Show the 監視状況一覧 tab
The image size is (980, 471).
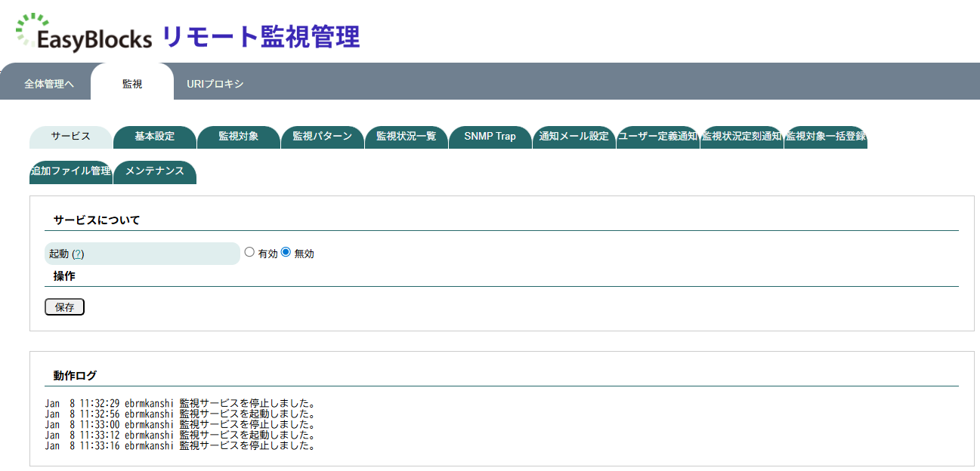[x=407, y=137]
